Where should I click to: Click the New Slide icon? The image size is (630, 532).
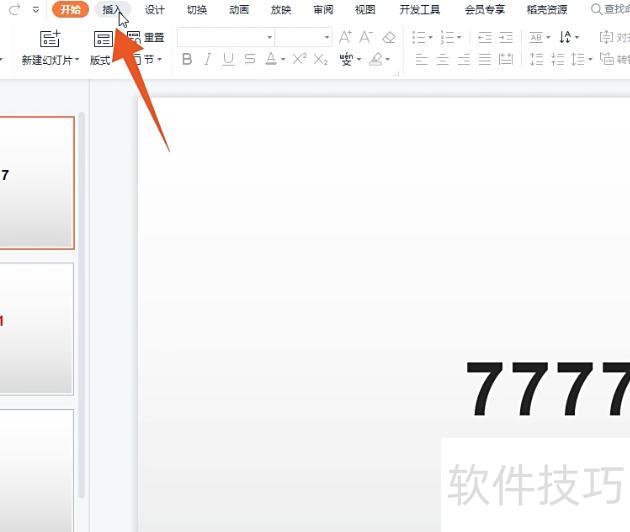[x=50, y=39]
